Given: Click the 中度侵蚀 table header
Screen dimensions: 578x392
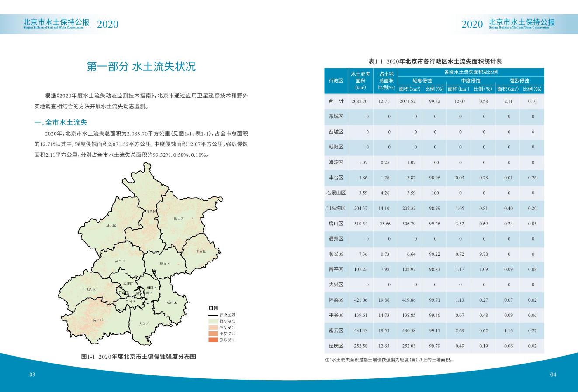Looking at the screenshot, I should point(471,81).
